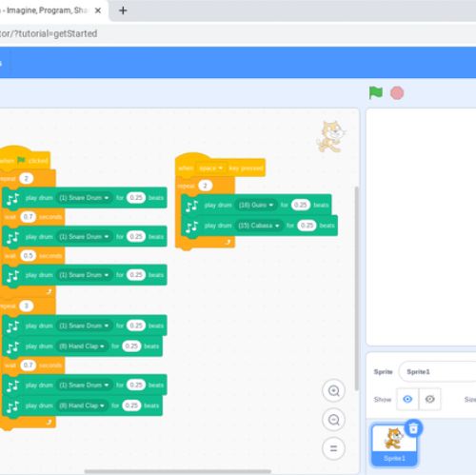The image size is (476, 475).
Task: Click the loop arrow at bottom of repeat 3
Action: coord(49,422)
